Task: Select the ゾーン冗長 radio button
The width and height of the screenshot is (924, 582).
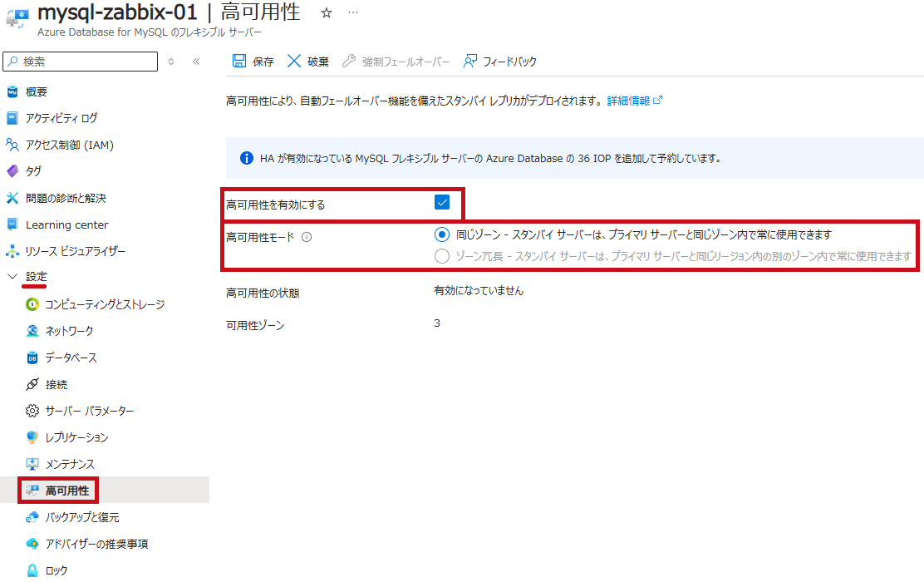Action: [x=442, y=256]
